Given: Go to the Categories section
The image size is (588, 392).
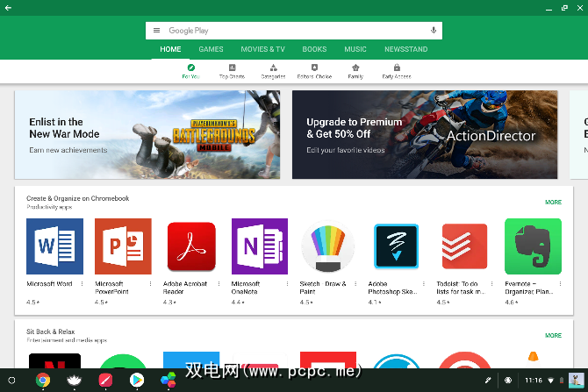Looking at the screenshot, I should (x=273, y=71).
